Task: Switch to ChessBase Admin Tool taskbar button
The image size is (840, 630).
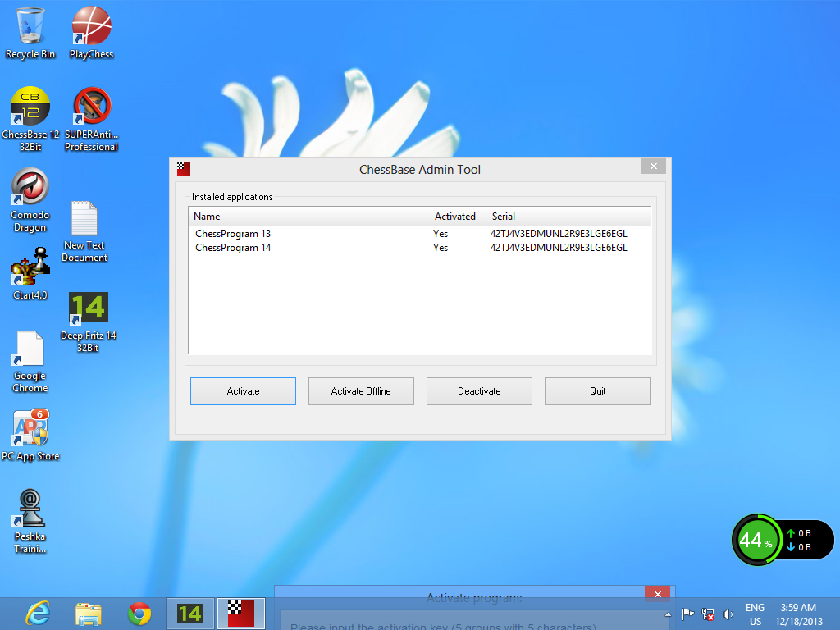Action: pyautogui.click(x=241, y=614)
